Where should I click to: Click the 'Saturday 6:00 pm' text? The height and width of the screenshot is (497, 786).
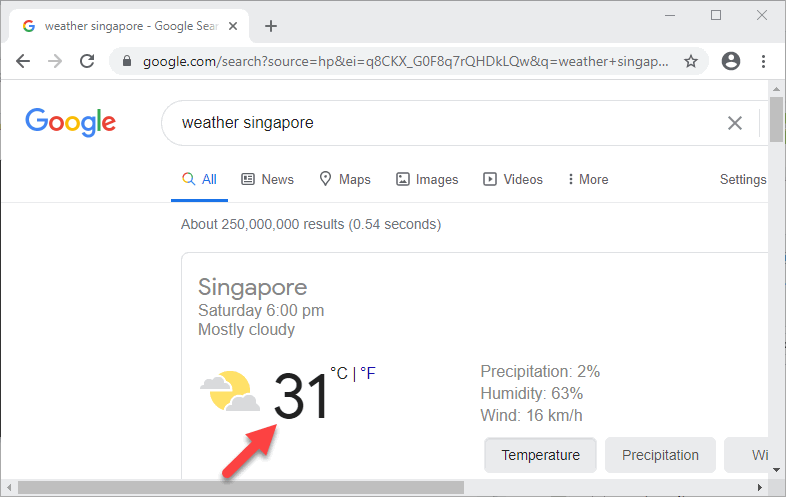tap(261, 310)
